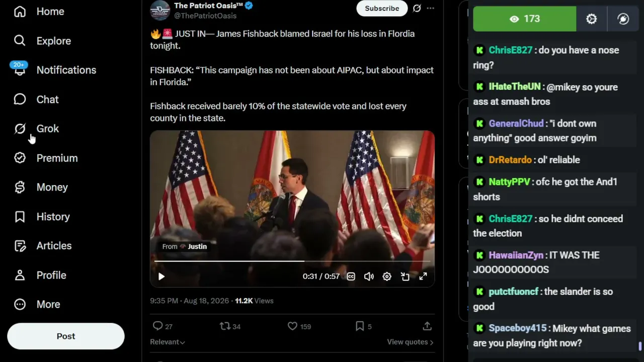
Task: Click username HawaiianZyn in chat
Action: (516, 255)
